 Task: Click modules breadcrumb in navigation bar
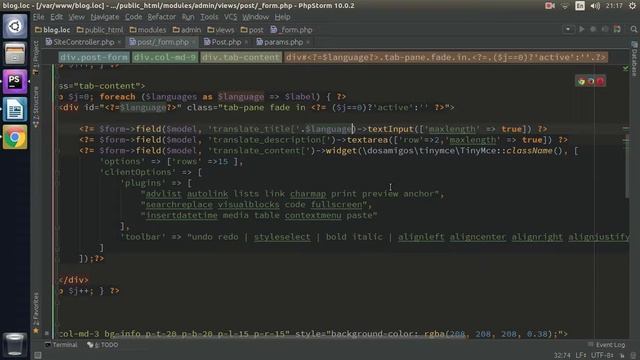click(148, 30)
